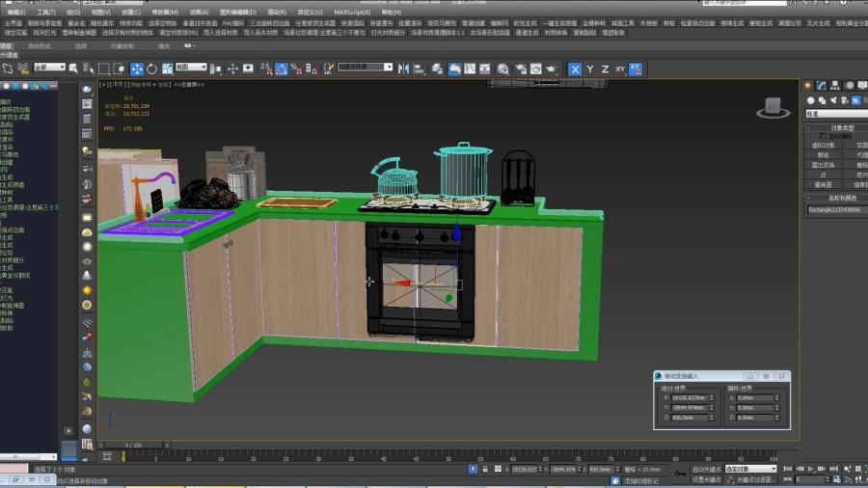Screen dimensions: 868x488
Task: Open the MAXScript(X) menu
Action: coord(352,12)
